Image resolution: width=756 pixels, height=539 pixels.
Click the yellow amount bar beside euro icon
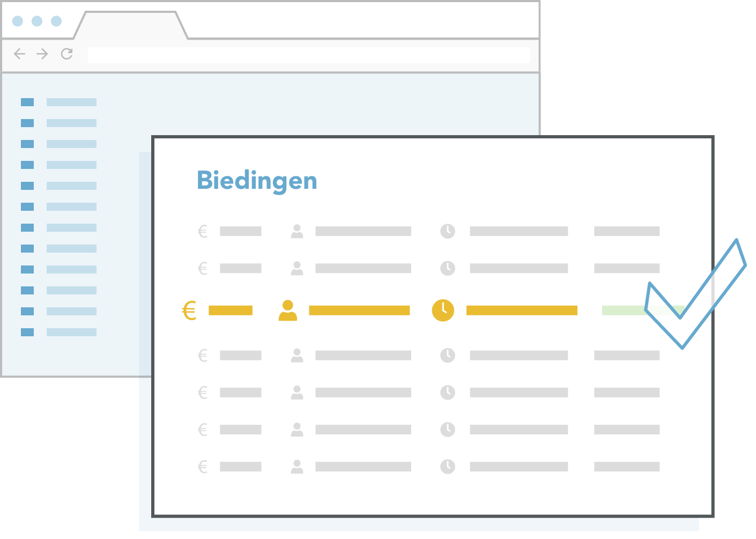(x=231, y=311)
